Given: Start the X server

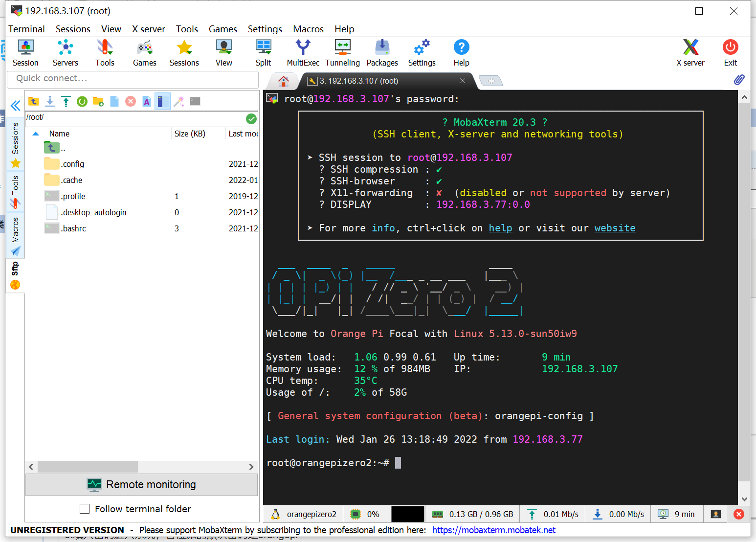Looking at the screenshot, I should 690,52.
